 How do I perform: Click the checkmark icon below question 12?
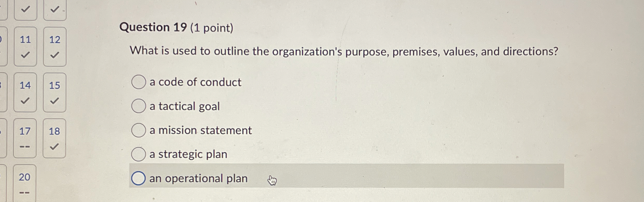[x=55, y=55]
